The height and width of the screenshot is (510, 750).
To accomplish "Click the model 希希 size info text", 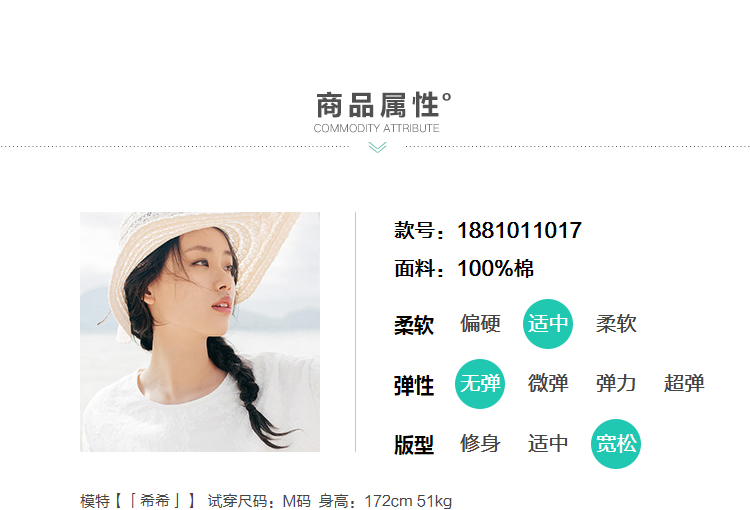I will tap(266, 501).
